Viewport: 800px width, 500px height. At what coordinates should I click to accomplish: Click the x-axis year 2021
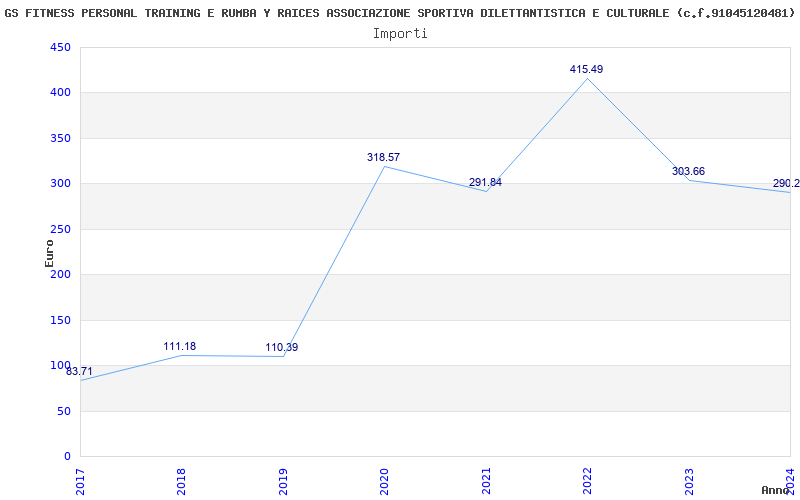tap(486, 482)
